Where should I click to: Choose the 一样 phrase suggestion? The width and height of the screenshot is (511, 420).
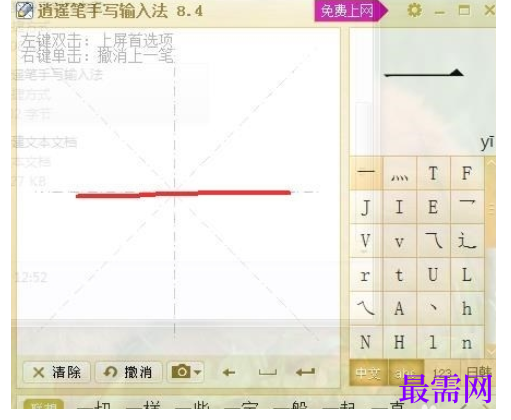[x=143, y=405]
